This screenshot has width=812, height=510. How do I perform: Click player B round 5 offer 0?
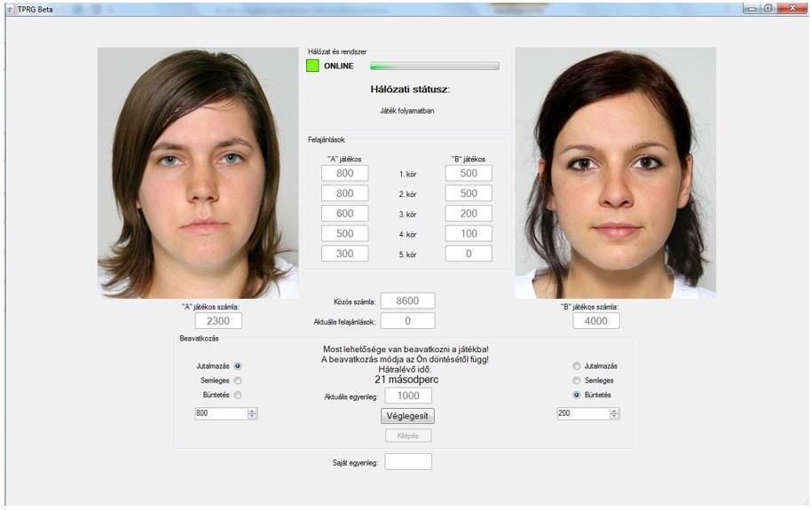[x=469, y=254]
